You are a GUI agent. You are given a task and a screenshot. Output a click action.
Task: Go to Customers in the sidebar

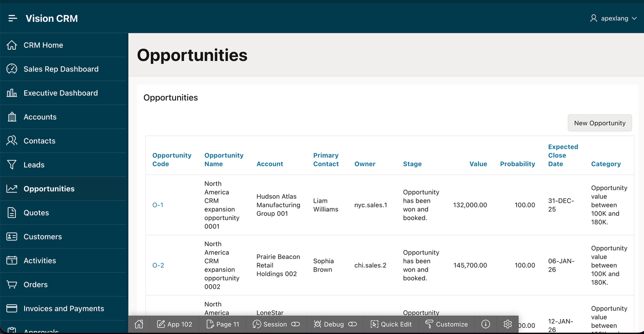click(x=64, y=237)
